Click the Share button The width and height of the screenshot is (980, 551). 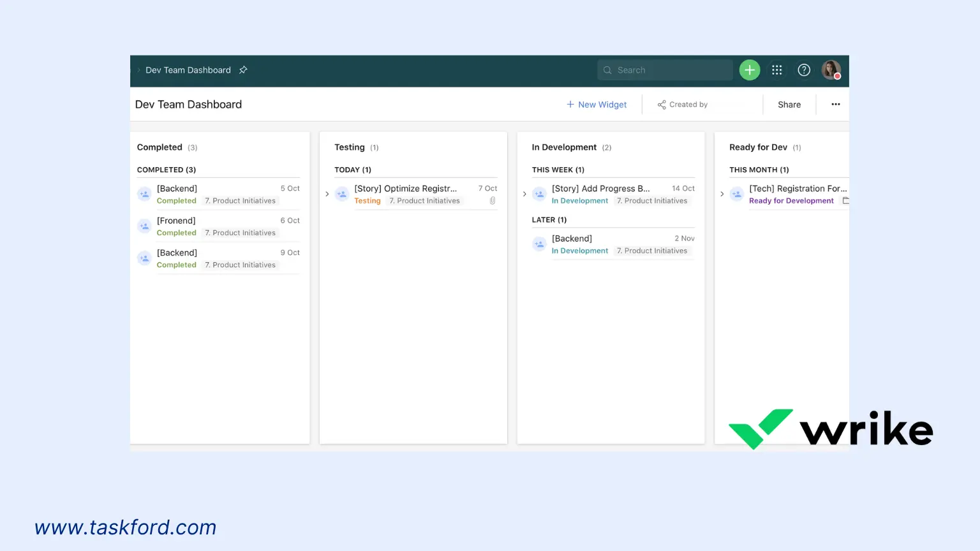789,104
